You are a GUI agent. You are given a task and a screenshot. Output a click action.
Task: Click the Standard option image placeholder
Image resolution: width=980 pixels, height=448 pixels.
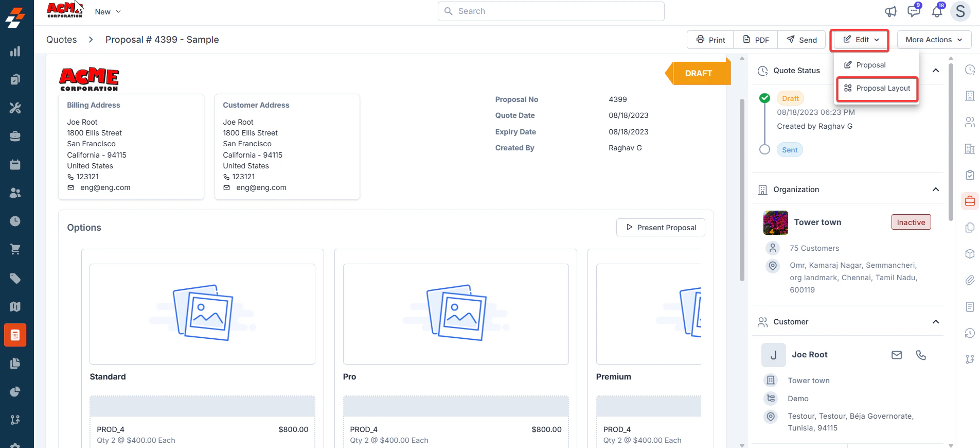click(x=202, y=314)
